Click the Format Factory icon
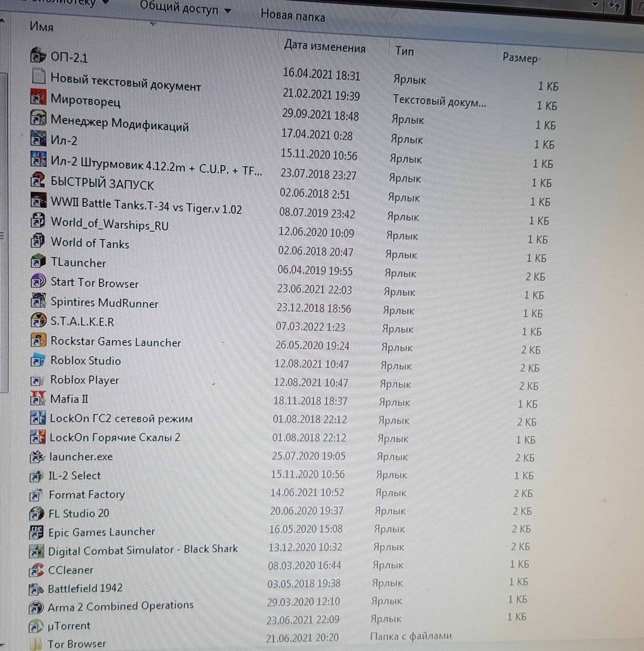Image resolution: width=644 pixels, height=651 pixels. 36,495
